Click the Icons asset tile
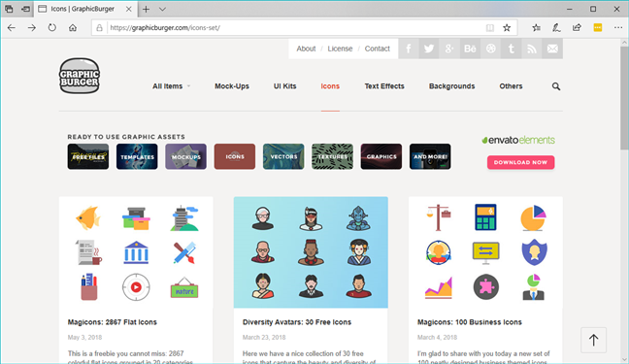This screenshot has width=629, height=364. click(235, 156)
